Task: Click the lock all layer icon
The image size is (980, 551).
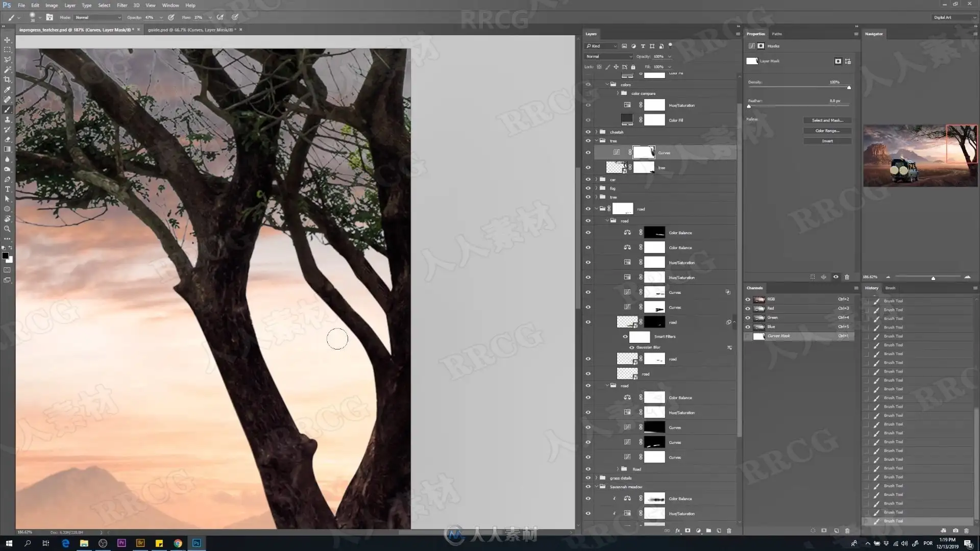Action: pyautogui.click(x=633, y=67)
